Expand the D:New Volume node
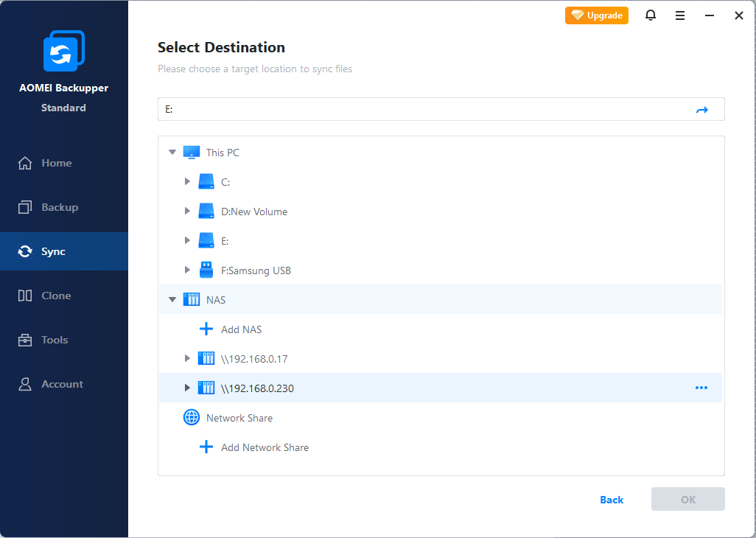This screenshot has height=538, width=756. point(187,212)
